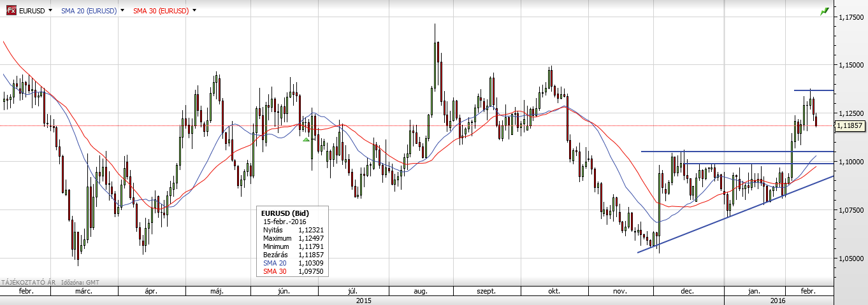868x305 pixels.
Task: Click the 'jún.' month on time axis
Action: (x=284, y=291)
